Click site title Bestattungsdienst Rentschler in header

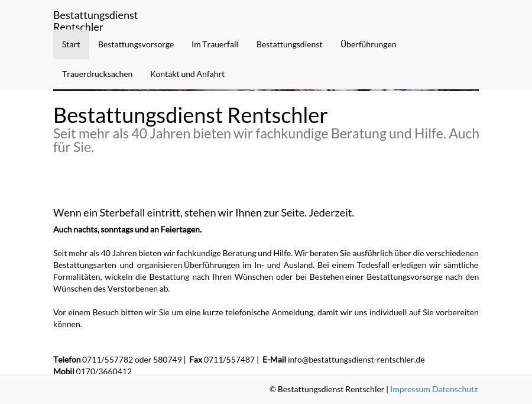point(95,20)
